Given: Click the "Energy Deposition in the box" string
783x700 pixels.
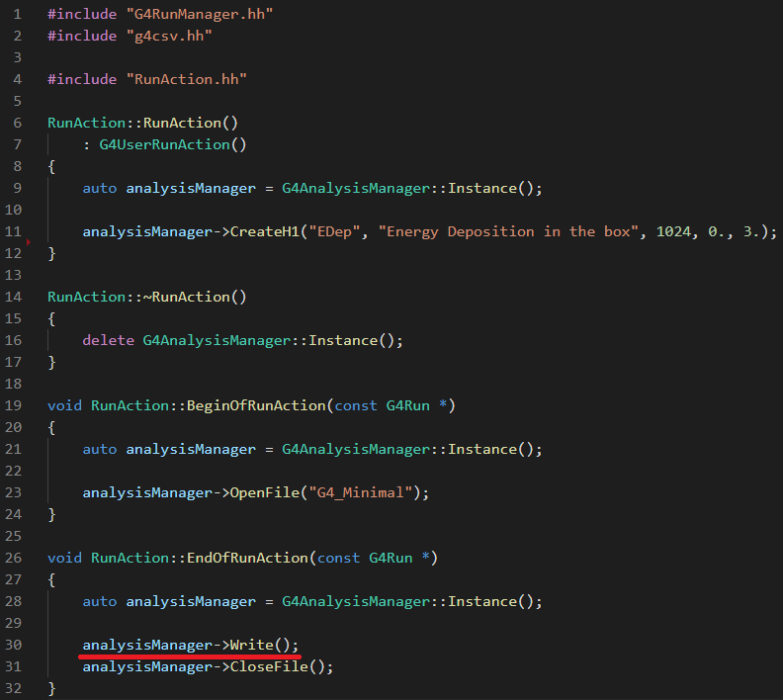Looking at the screenshot, I should 504,231.
